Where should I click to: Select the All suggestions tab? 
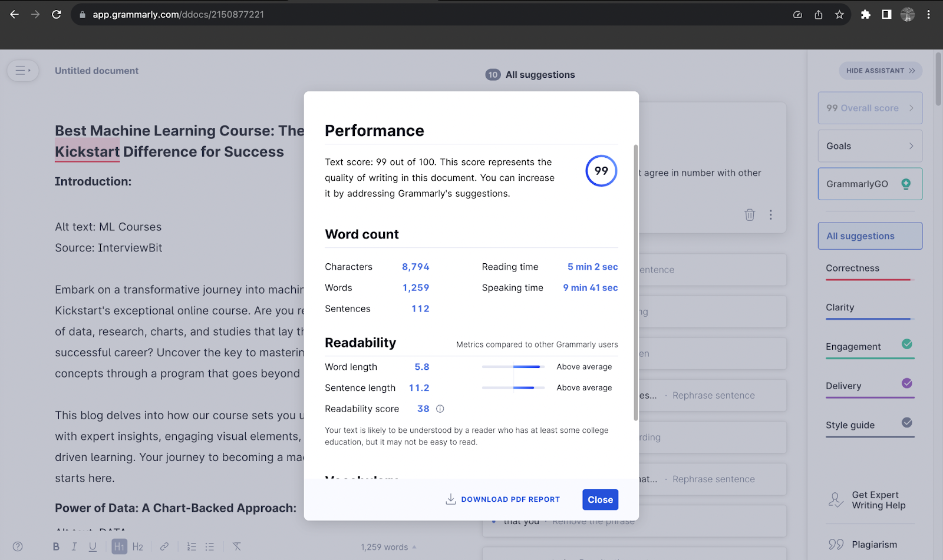point(870,236)
